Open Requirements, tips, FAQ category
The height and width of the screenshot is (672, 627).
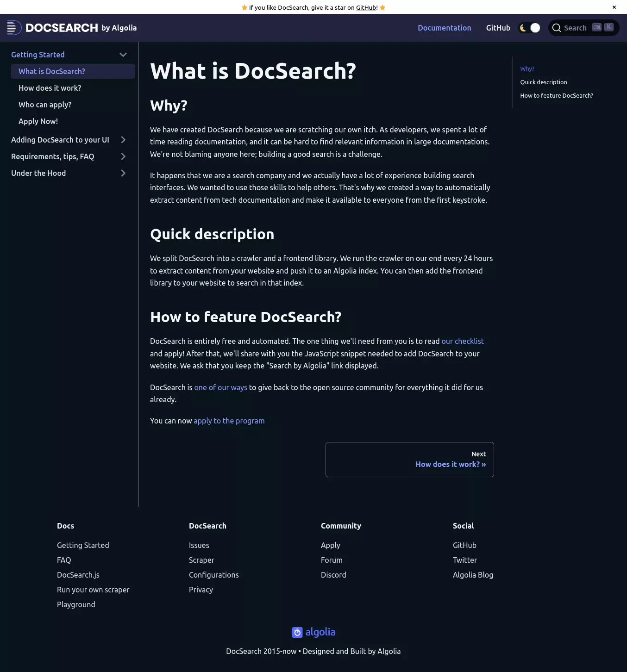(53, 156)
